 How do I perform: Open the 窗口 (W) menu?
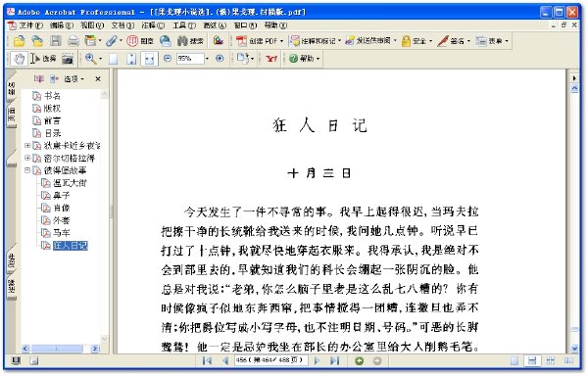(245, 25)
